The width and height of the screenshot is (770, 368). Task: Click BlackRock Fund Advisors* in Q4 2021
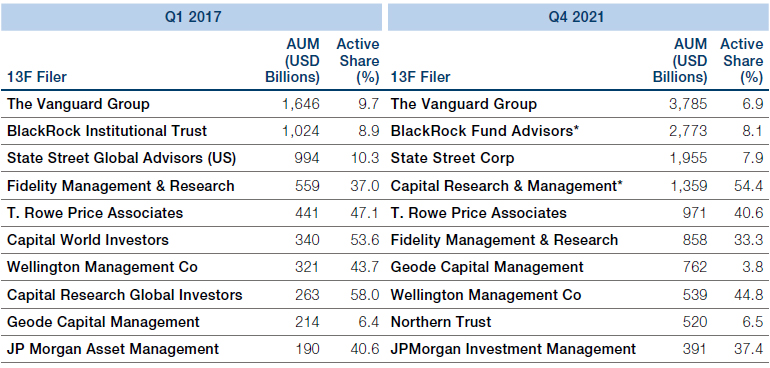click(x=485, y=131)
